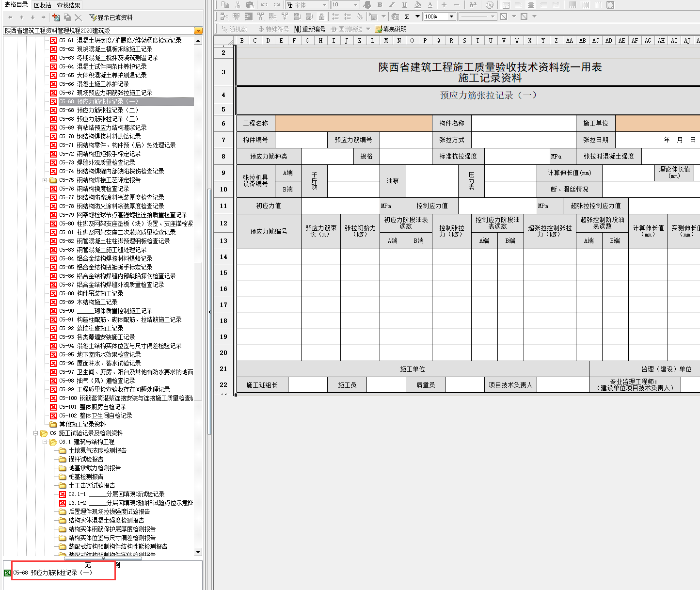
Task: Open the 100% zoom dropdown
Action: coord(451,16)
